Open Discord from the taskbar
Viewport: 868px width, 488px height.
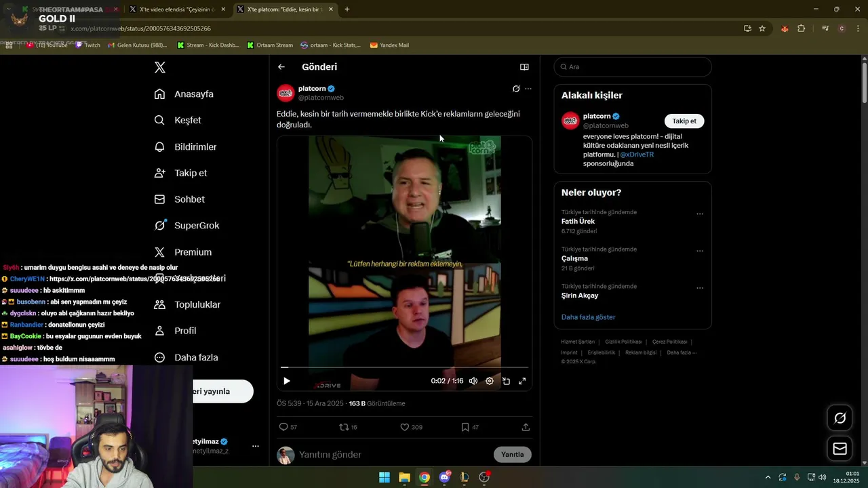click(x=444, y=477)
